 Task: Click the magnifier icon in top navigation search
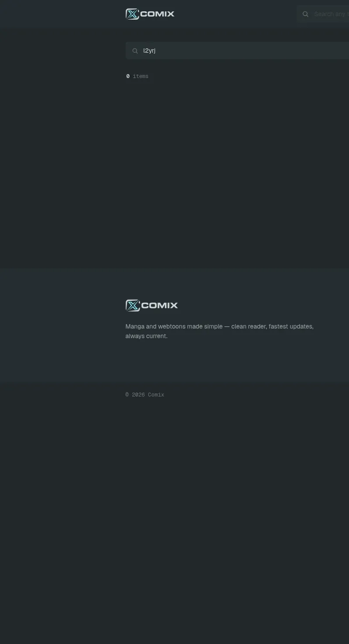[x=305, y=14]
